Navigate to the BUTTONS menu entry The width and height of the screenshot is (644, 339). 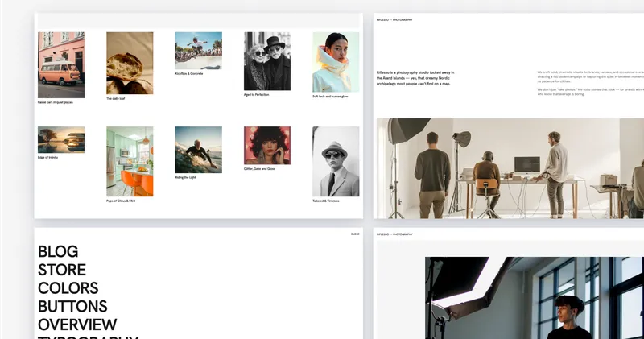(x=72, y=307)
